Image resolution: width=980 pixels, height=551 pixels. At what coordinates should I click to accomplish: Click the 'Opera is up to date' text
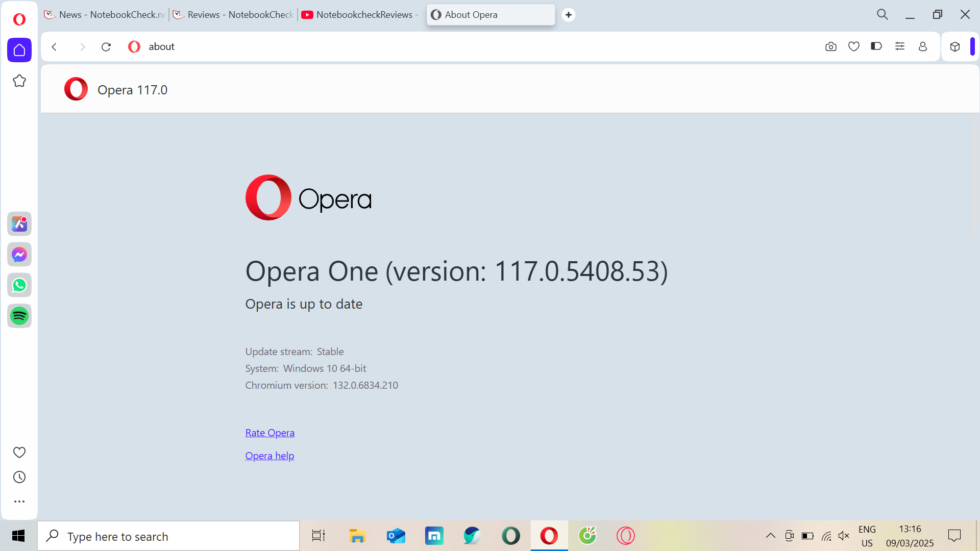(x=304, y=304)
